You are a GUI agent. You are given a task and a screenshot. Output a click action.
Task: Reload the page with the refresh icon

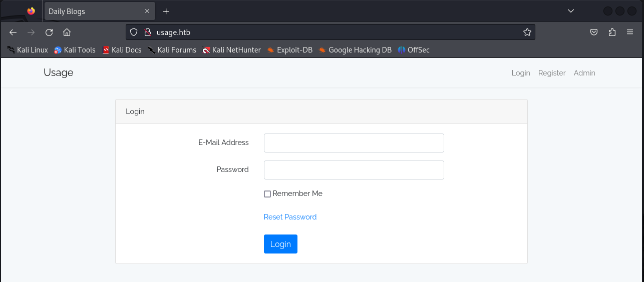(49, 32)
